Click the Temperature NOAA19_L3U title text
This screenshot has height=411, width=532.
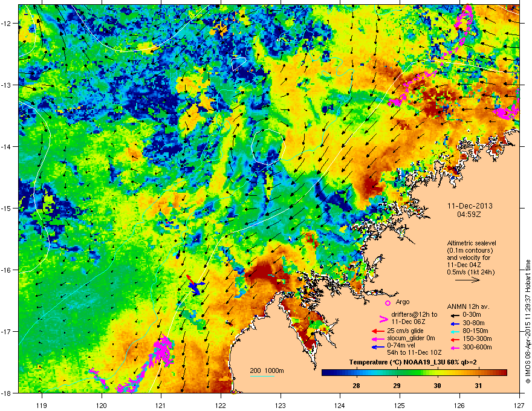tap(413, 362)
